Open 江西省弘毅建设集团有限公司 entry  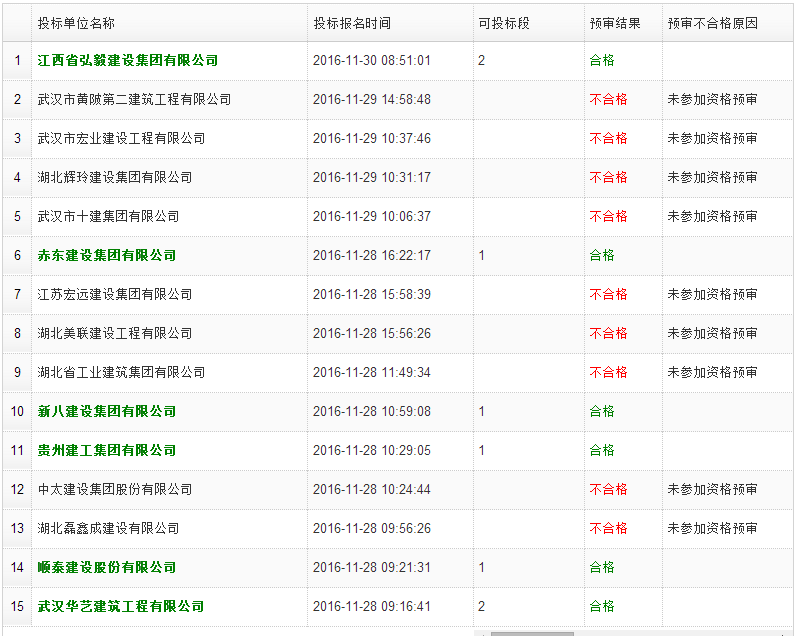point(128,61)
